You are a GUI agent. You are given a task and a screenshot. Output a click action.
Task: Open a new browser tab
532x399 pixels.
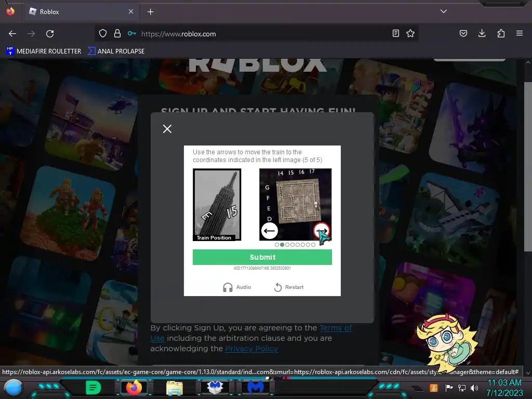(150, 12)
